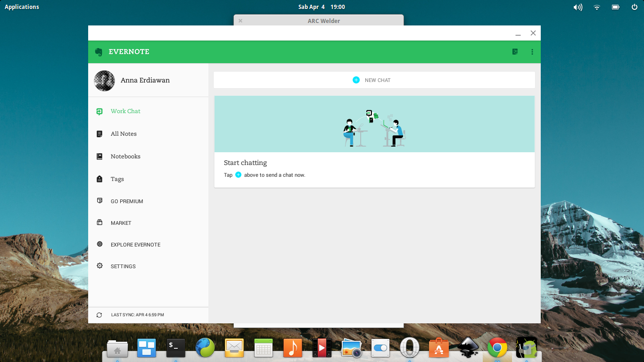This screenshot has width=644, height=362.
Task: Launch Midori web browser from dock
Action: pos(205,348)
